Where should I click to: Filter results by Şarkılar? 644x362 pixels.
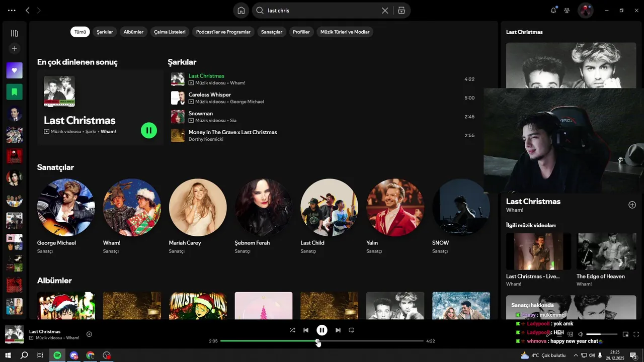tap(105, 32)
